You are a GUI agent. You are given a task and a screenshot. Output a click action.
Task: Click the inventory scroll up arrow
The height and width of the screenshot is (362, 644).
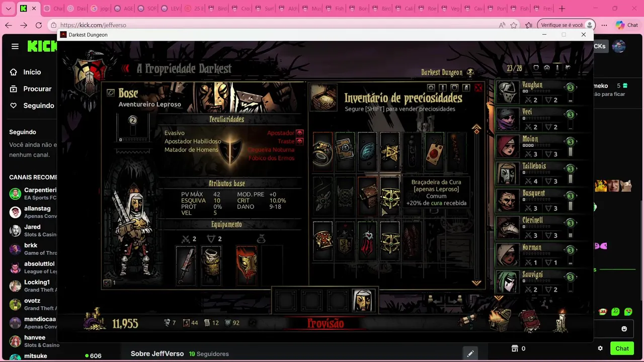point(476,129)
